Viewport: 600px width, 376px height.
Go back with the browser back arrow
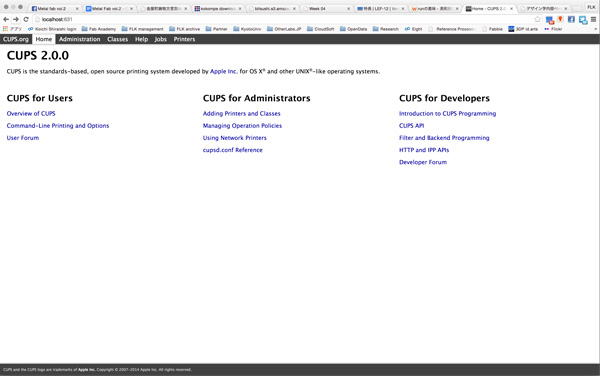click(6, 19)
